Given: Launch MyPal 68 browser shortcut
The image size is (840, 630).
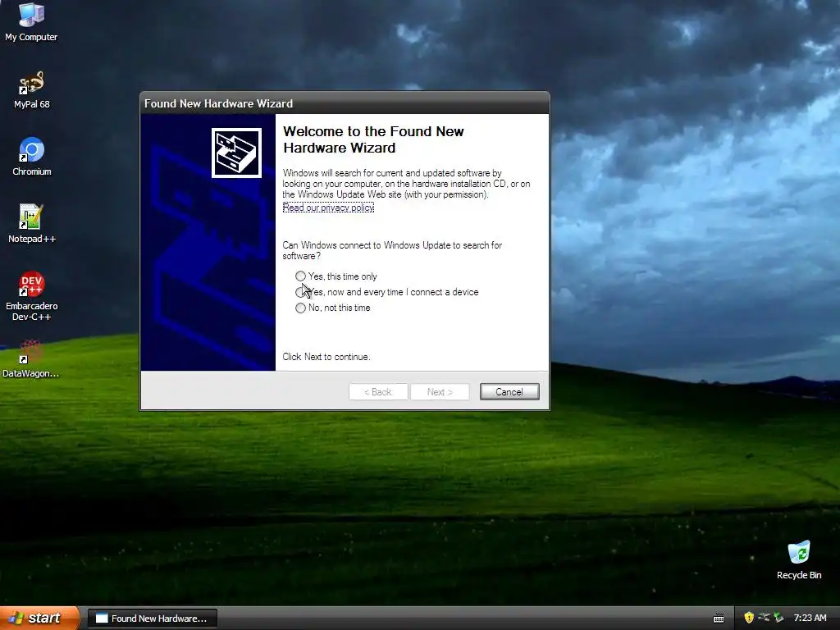Looking at the screenshot, I should (31, 89).
